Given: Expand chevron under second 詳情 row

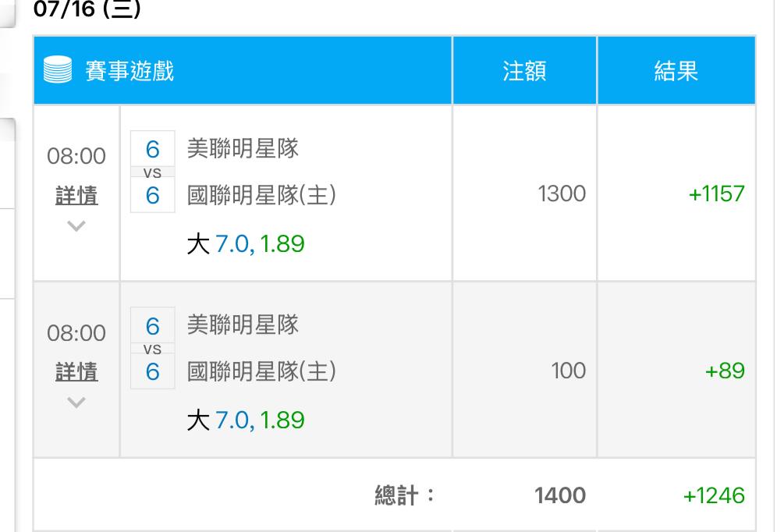Looking at the screenshot, I should (x=76, y=403).
